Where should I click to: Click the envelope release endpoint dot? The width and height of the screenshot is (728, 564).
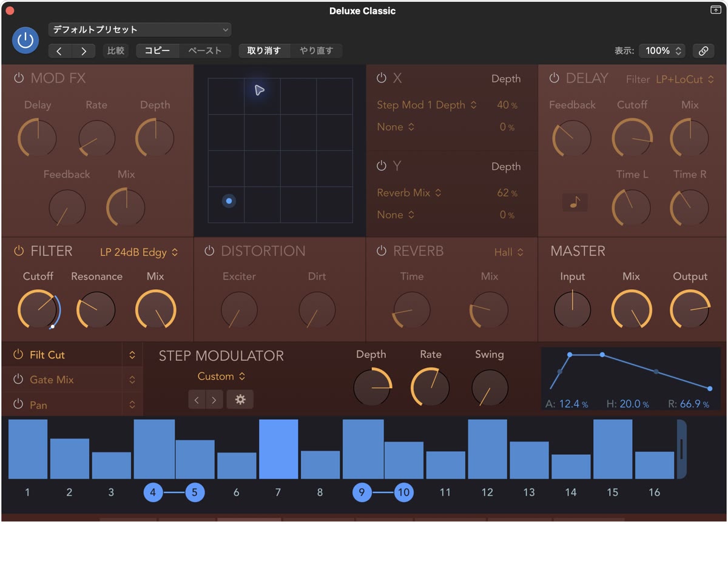click(710, 388)
